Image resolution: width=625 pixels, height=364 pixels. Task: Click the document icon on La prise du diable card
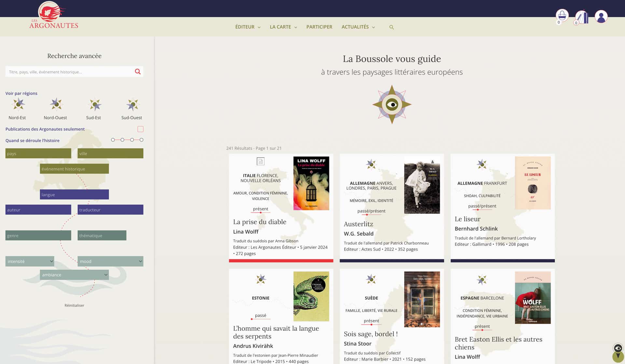260,161
